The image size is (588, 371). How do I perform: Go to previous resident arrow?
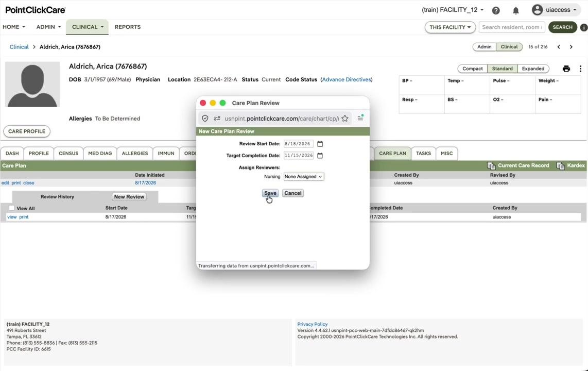pos(559,47)
